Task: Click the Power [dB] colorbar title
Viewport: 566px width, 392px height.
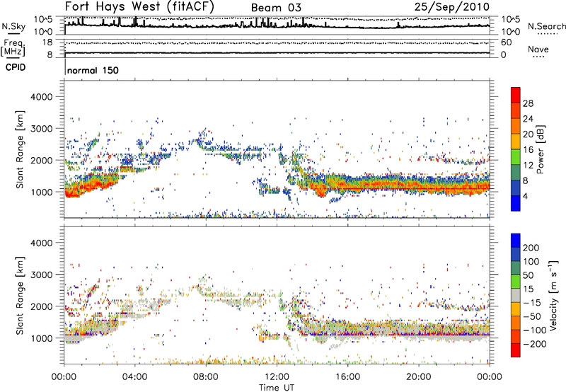Action: pyautogui.click(x=540, y=149)
